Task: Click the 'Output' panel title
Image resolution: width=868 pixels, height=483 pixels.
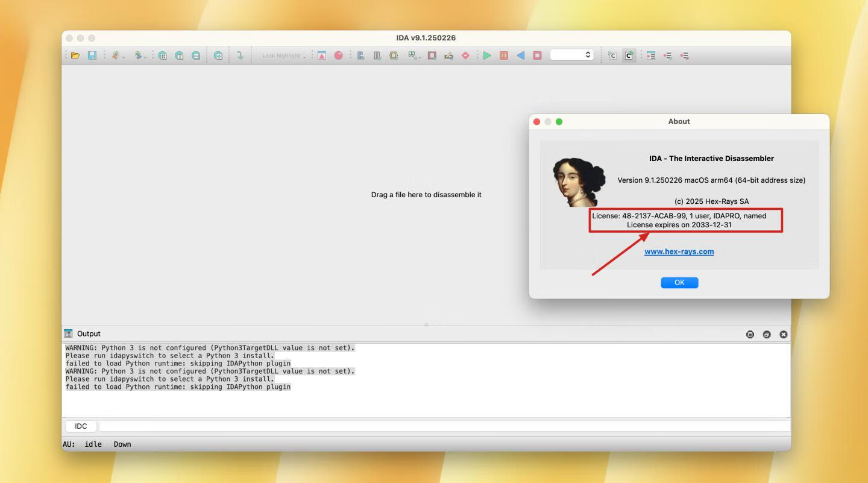Action: (89, 333)
